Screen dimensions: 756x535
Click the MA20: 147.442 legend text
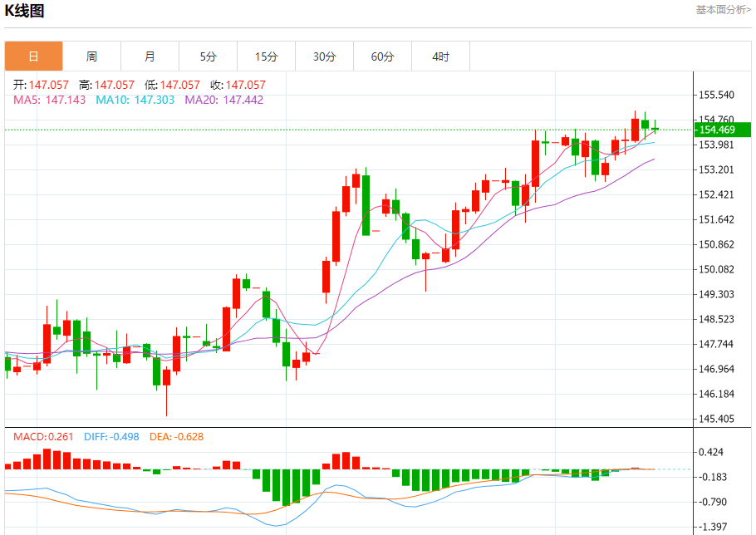click(224, 100)
